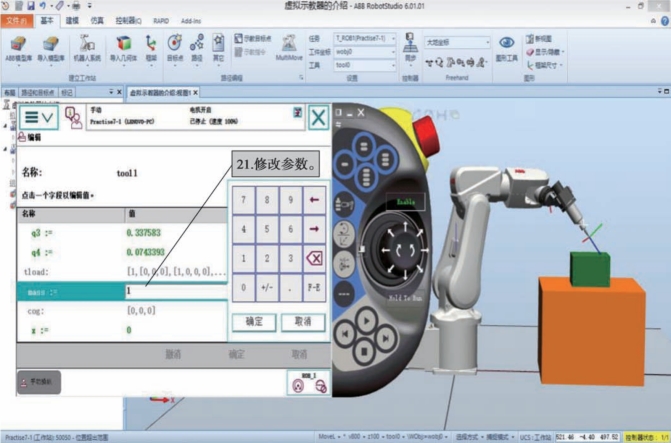The height and width of the screenshot is (443, 671).
Task: Close the FlexPendant edit screen with X
Action: pos(318,117)
